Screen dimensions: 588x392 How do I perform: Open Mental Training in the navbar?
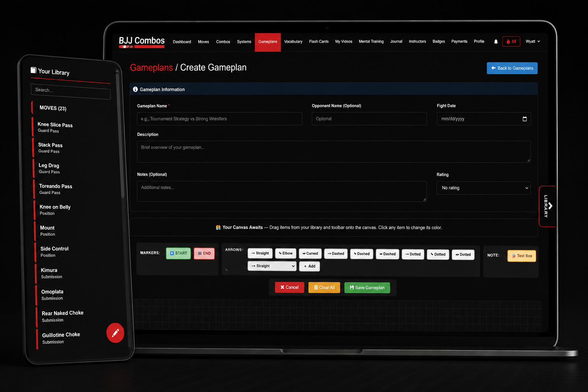[x=371, y=42]
